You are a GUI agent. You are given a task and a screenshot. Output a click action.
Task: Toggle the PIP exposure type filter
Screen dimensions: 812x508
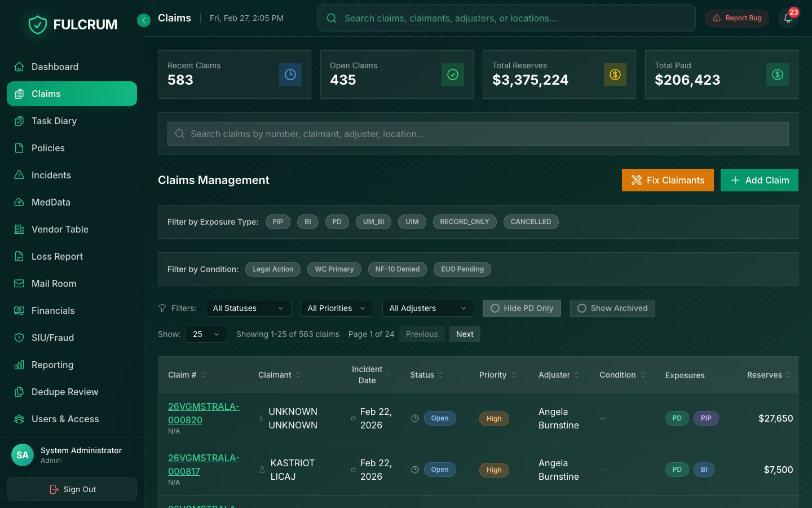(x=277, y=222)
